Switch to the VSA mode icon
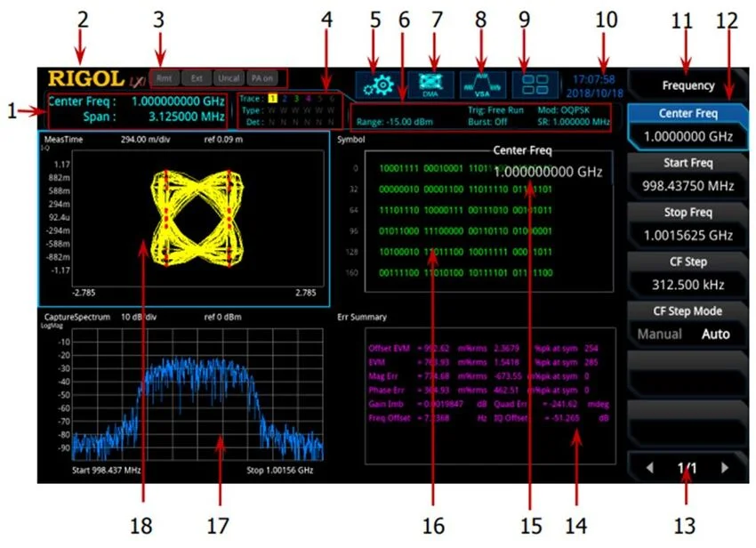This screenshot has height=548, width=756. tap(483, 85)
